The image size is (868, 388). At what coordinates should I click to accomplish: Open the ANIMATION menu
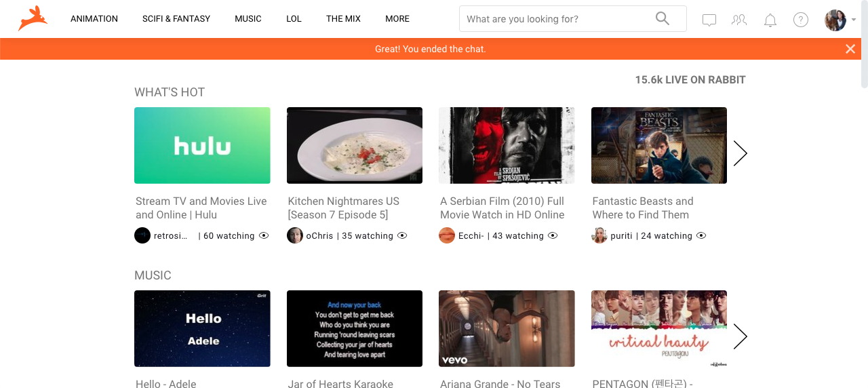94,19
